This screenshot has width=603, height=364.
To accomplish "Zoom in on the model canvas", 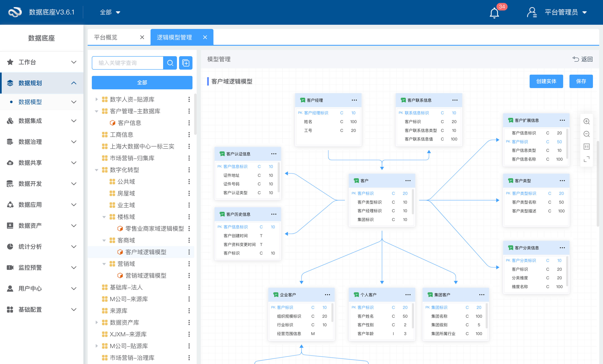I will [x=586, y=121].
